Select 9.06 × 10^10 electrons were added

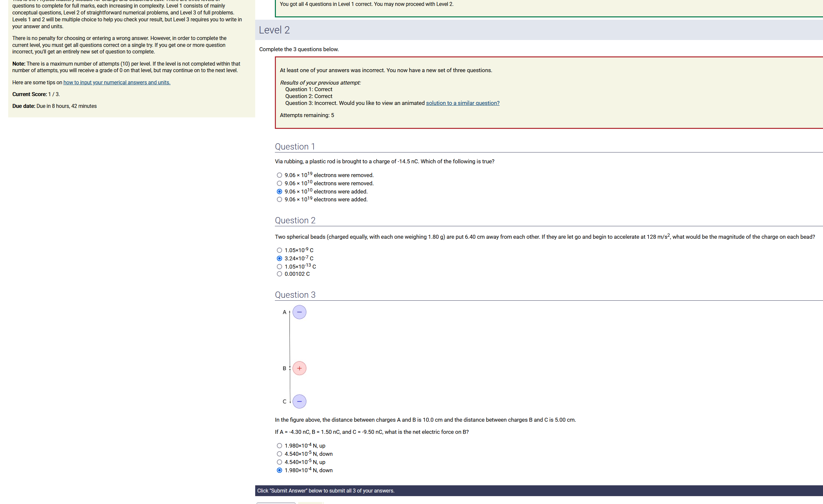pos(279,192)
